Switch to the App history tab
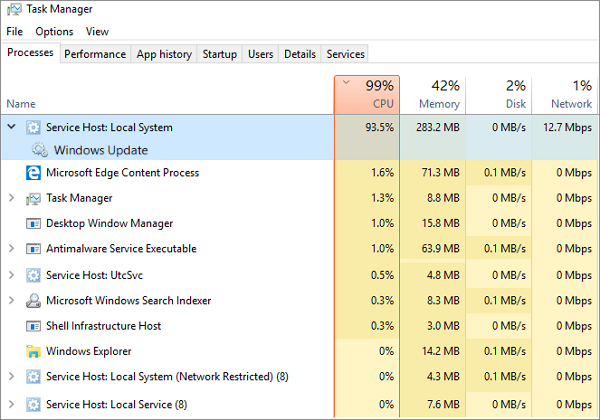Image resolution: width=600 pixels, height=420 pixels. click(x=164, y=54)
